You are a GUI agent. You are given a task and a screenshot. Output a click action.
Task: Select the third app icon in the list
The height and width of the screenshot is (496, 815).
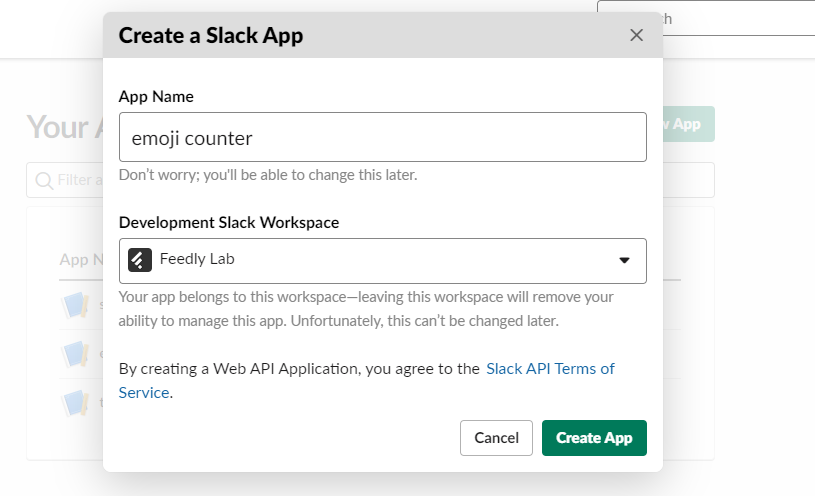(77, 403)
